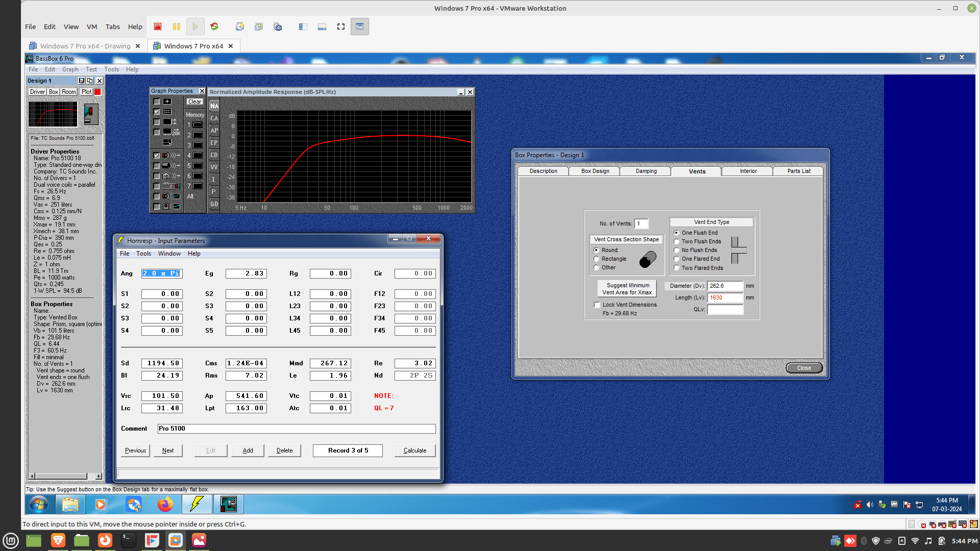
Task: Switch to the Box Design tab
Action: pyautogui.click(x=595, y=171)
